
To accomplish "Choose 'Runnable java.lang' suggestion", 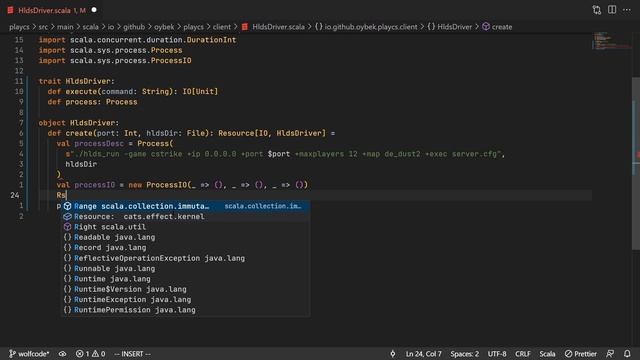I will pos(186,269).
